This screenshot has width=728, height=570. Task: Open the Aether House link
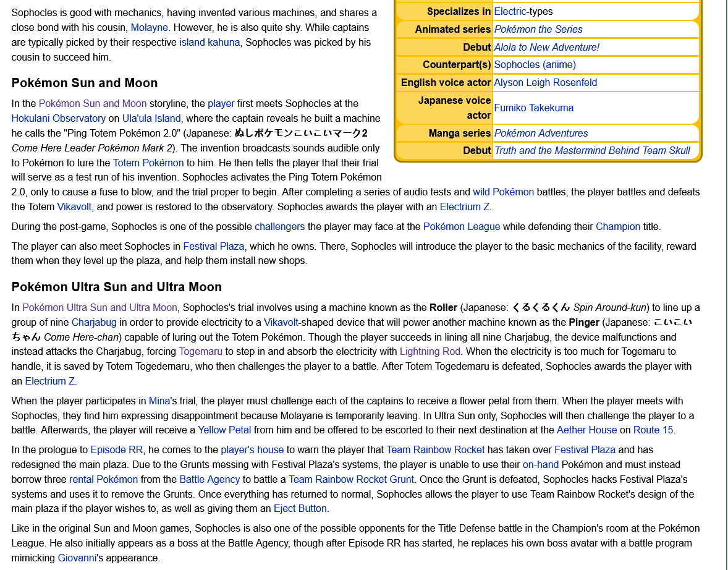(587, 430)
